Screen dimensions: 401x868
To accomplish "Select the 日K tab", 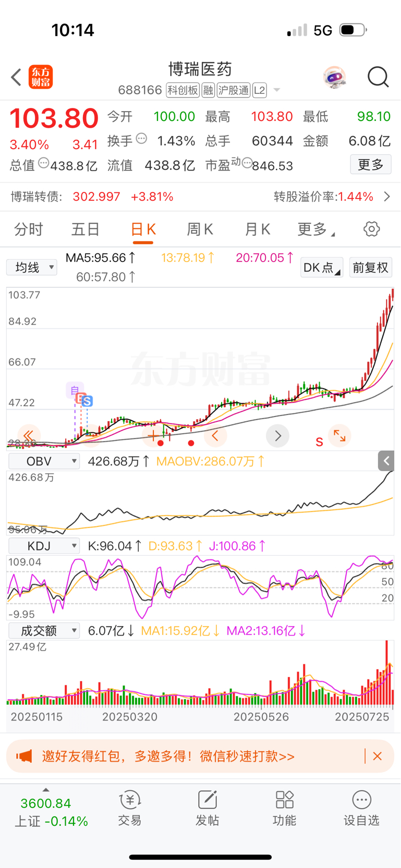I will 143,230.
